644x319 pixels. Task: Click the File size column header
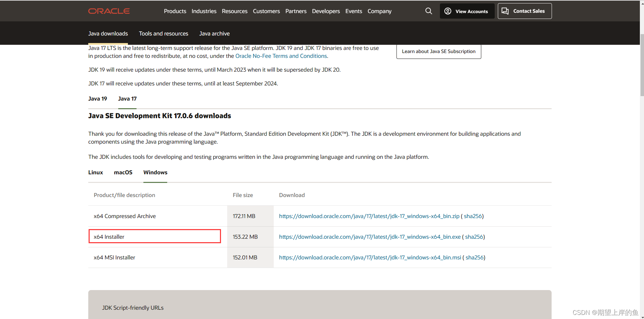243,195
